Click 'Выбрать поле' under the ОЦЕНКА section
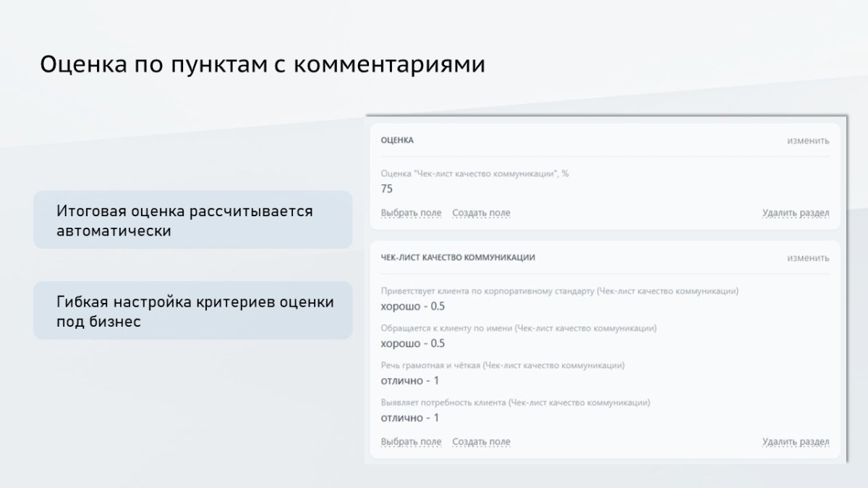This screenshot has height=488, width=868. pyautogui.click(x=411, y=213)
